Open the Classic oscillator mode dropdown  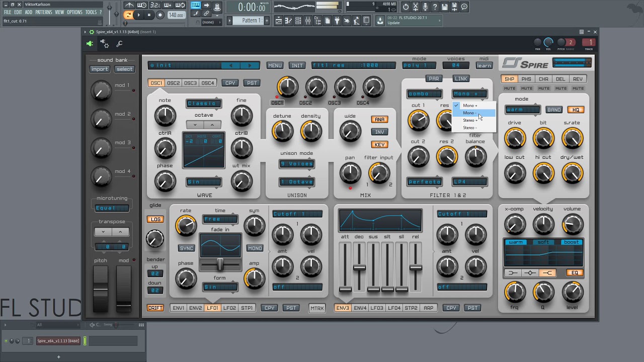(x=203, y=104)
